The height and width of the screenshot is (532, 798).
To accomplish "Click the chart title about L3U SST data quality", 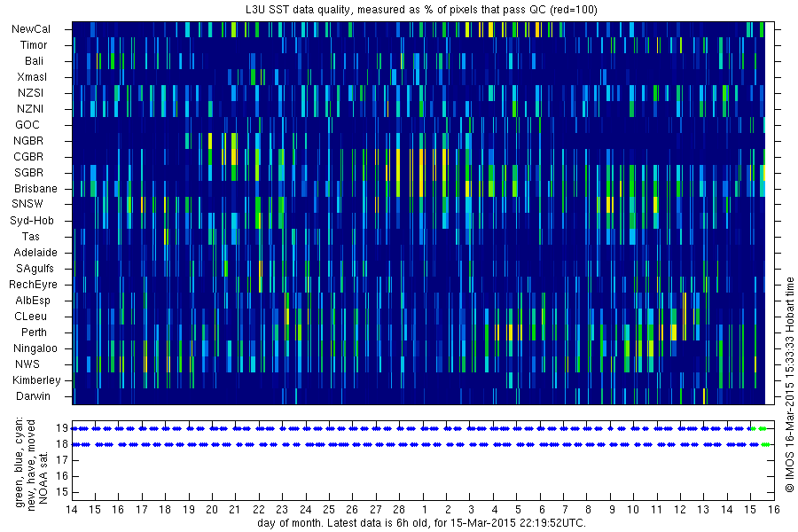I will pos(421,10).
